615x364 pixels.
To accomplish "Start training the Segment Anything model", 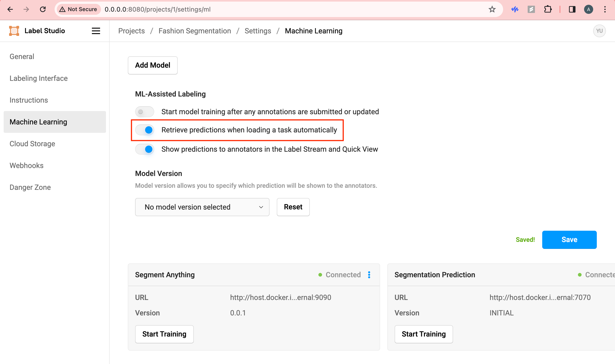I will click(164, 334).
